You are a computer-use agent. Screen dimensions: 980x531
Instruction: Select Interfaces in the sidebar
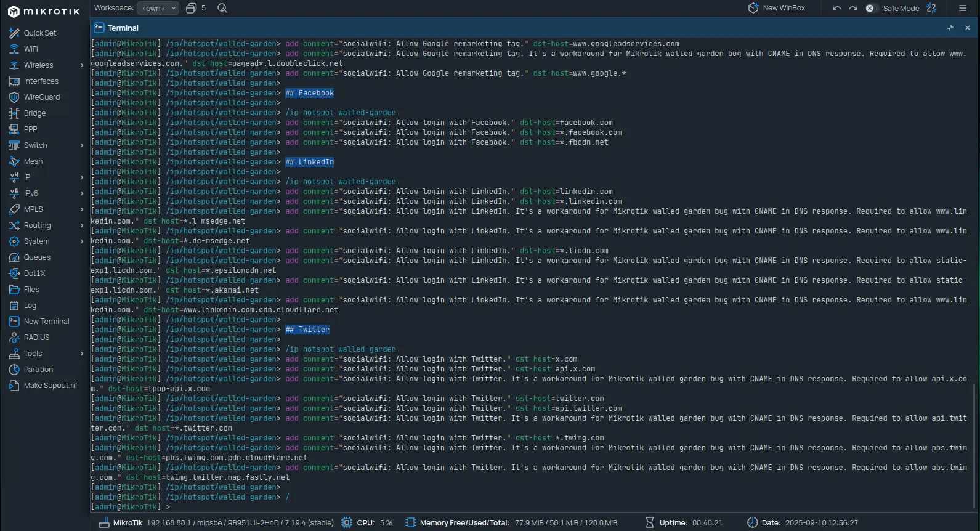pos(41,81)
